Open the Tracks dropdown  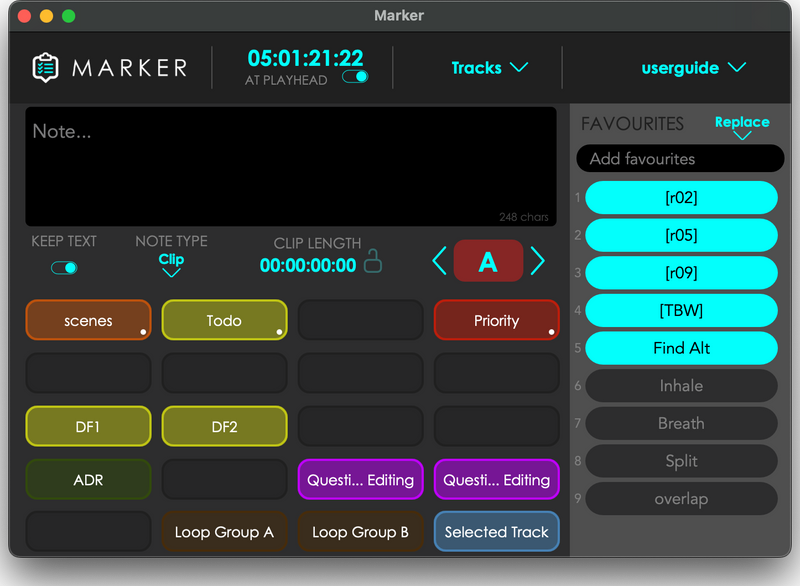(x=490, y=68)
